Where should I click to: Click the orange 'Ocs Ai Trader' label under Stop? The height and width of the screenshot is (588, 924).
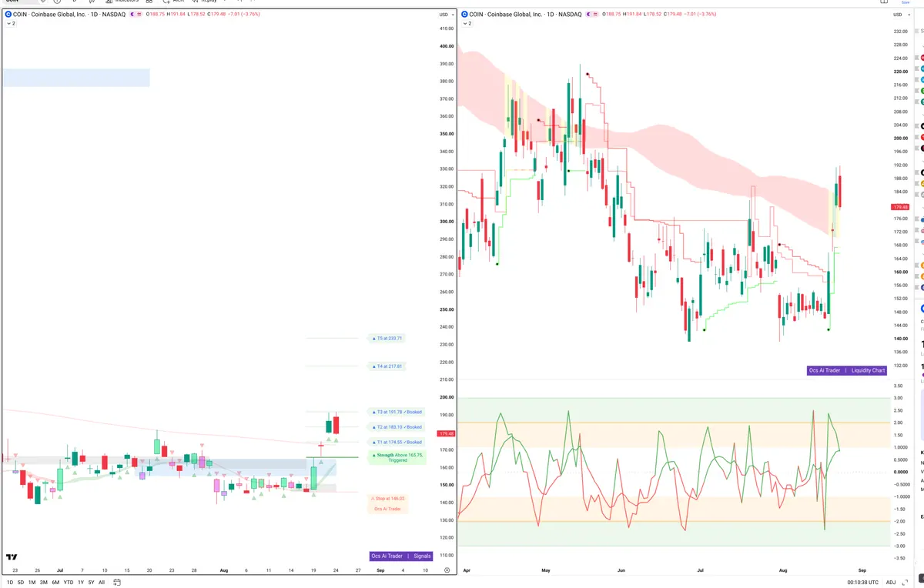(x=387, y=509)
